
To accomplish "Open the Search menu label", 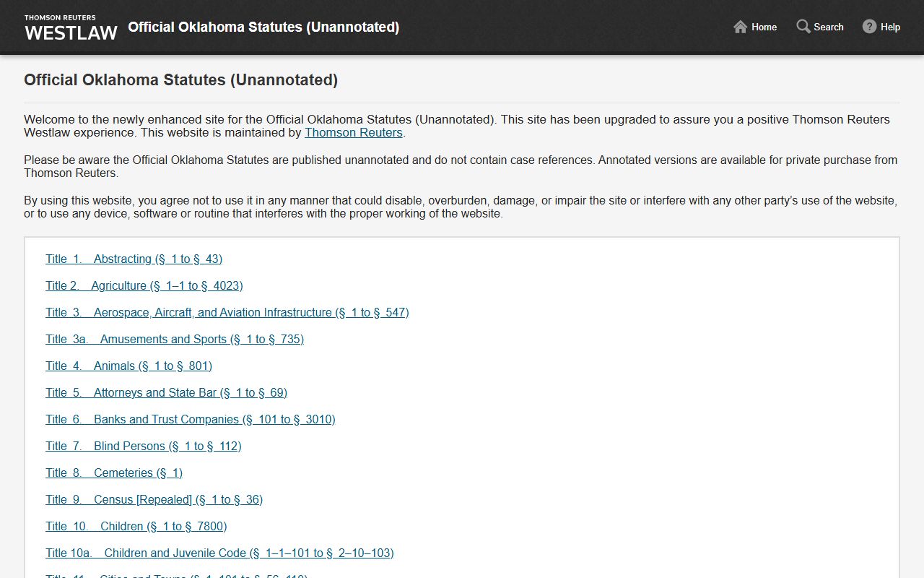I will pyautogui.click(x=829, y=27).
